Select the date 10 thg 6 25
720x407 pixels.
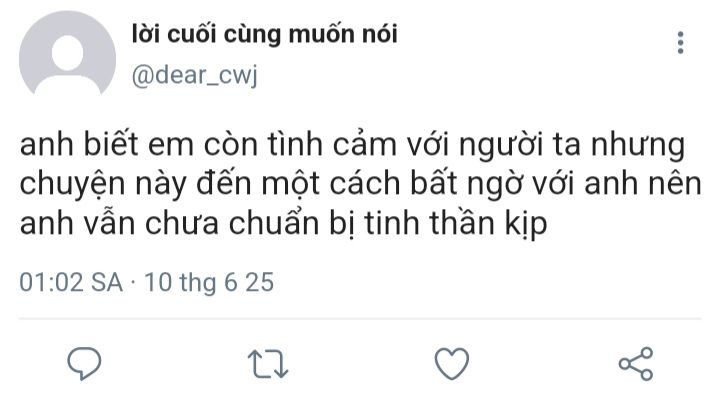point(209,282)
